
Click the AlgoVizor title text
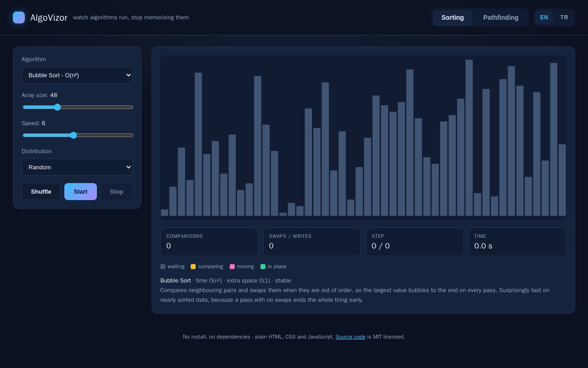pyautogui.click(x=49, y=17)
